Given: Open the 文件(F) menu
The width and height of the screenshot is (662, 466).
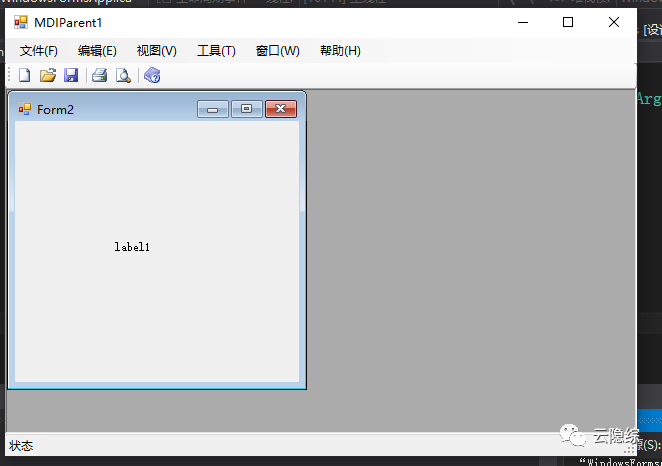Looking at the screenshot, I should tap(39, 51).
